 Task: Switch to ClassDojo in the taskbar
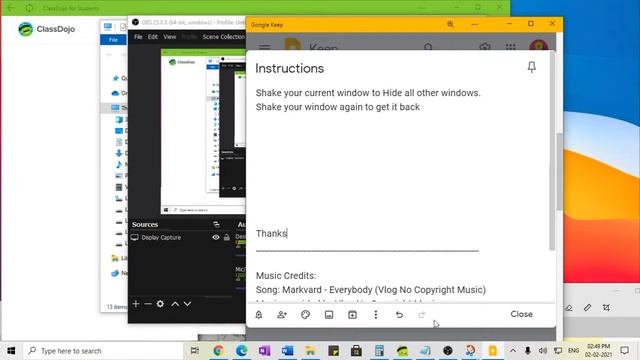pos(402,351)
